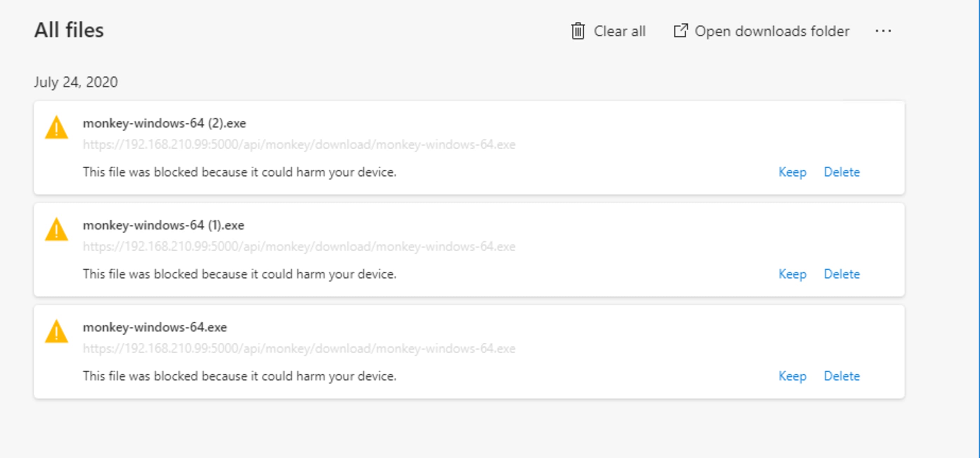Delete the monkey-windows-64.exe download

click(841, 376)
